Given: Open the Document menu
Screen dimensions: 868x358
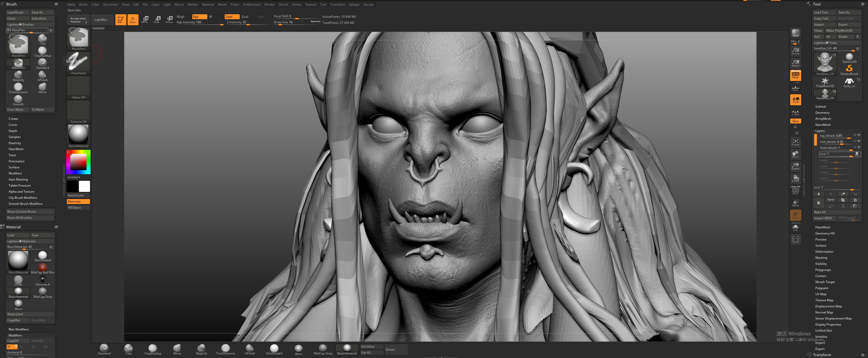Looking at the screenshot, I should pos(110,4).
